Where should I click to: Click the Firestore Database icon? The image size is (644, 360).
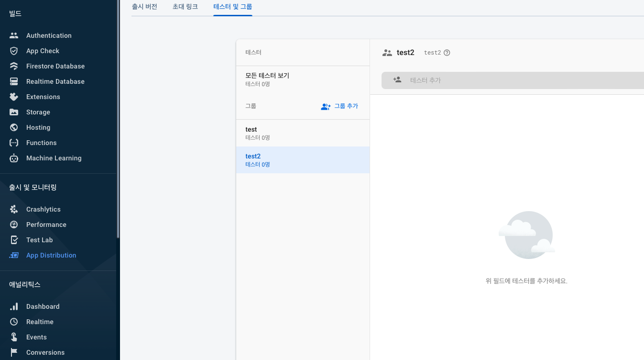point(14,66)
